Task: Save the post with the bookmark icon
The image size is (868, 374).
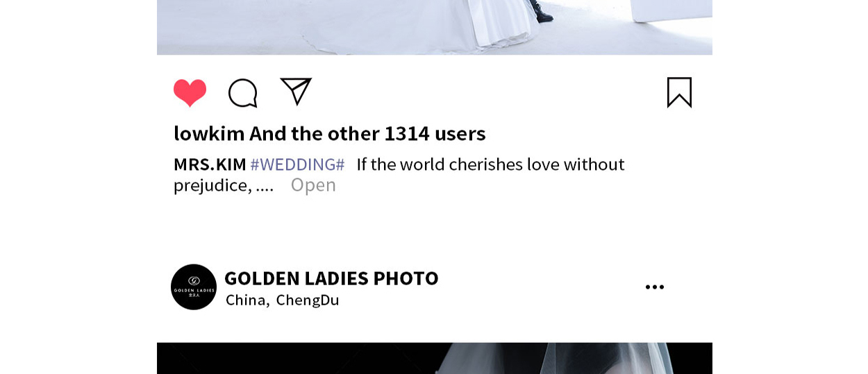Action: [679, 92]
